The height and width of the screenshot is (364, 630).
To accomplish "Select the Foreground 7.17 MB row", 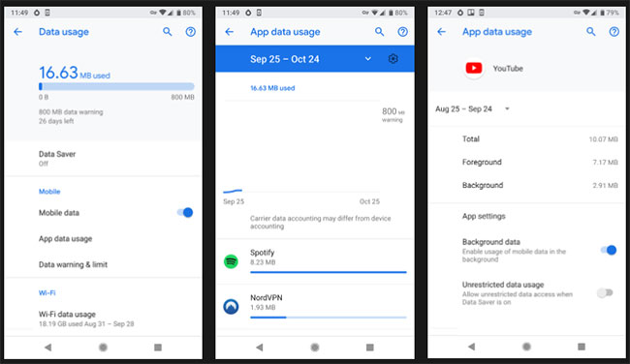I will (x=526, y=162).
